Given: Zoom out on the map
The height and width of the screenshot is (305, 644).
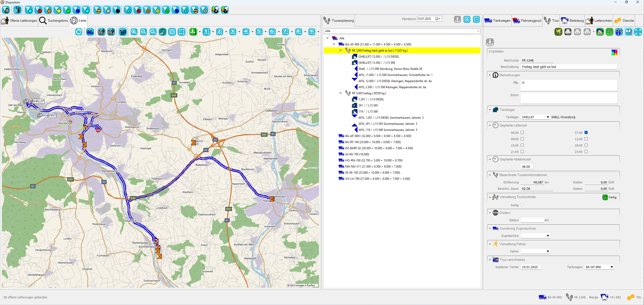Looking at the screenshot, I should pos(143,32).
